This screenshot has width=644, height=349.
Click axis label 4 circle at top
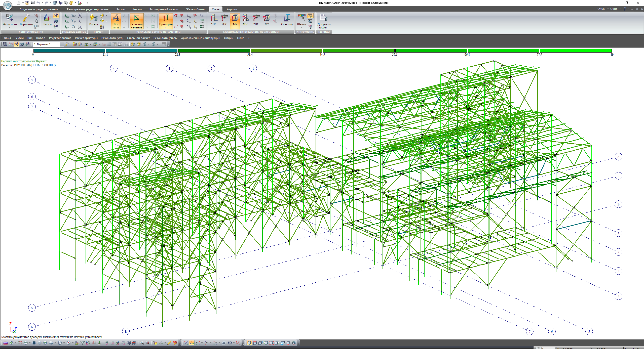114,68
